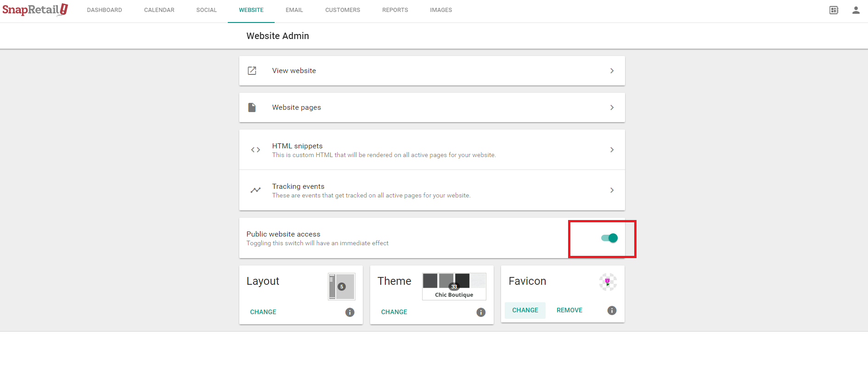Screen dimensions: 868x367
Task: Click CHANGE on the Layout card
Action: [x=263, y=312]
